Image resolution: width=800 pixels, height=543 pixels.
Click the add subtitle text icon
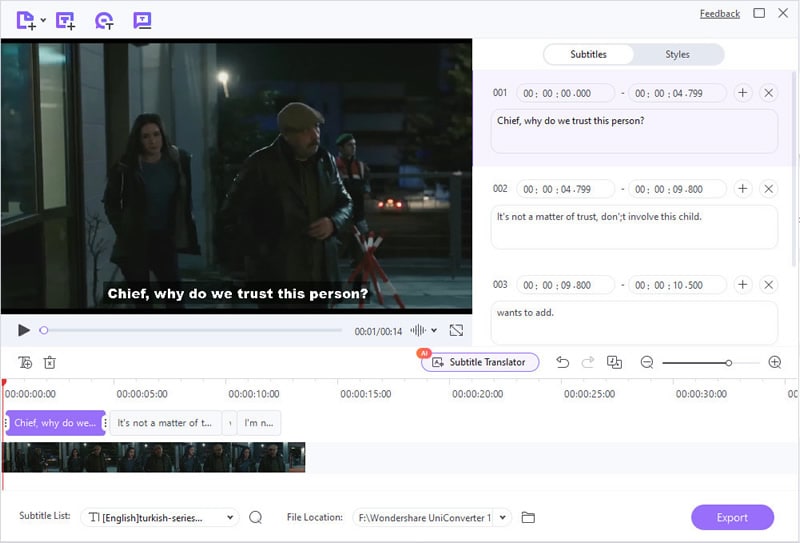(x=66, y=21)
